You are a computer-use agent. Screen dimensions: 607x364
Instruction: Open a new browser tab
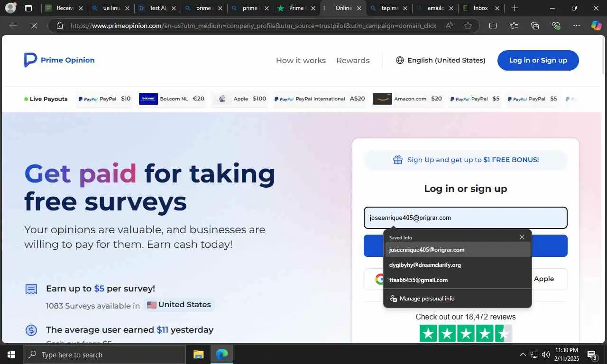click(515, 8)
